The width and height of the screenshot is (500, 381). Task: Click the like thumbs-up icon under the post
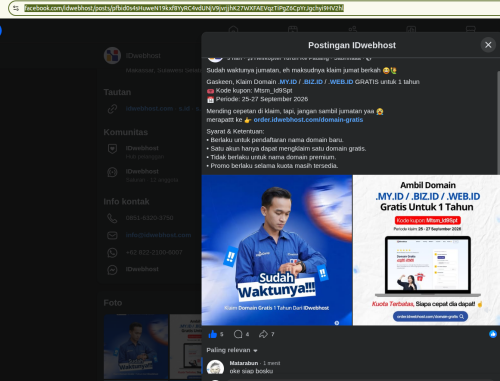click(x=212, y=334)
